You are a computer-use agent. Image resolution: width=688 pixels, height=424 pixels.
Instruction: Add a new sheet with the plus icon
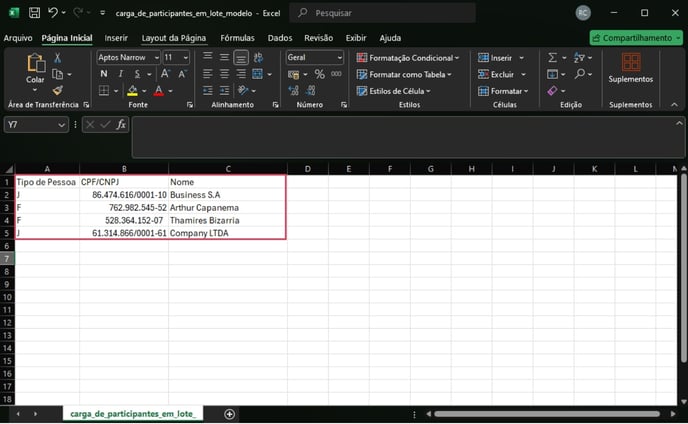229,414
